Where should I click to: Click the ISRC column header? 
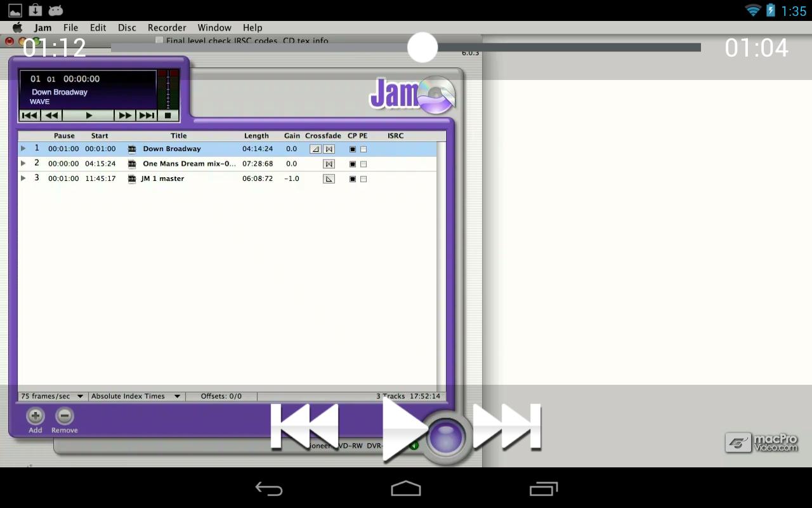click(x=395, y=136)
